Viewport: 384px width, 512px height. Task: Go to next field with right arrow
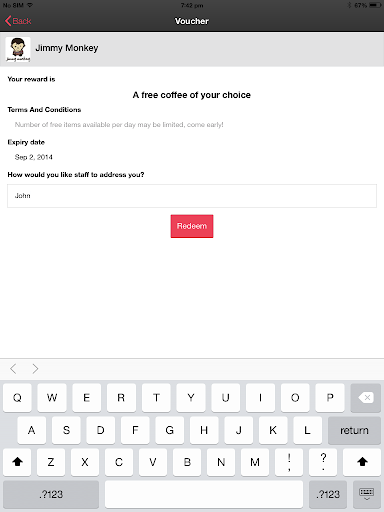click(35, 369)
